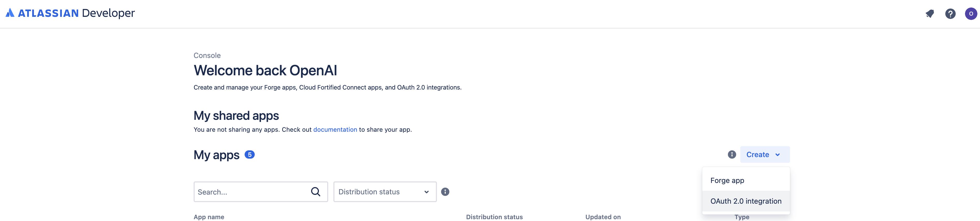
Task: Select OAuth 2.0 integration from Create menu
Action: [x=746, y=201]
